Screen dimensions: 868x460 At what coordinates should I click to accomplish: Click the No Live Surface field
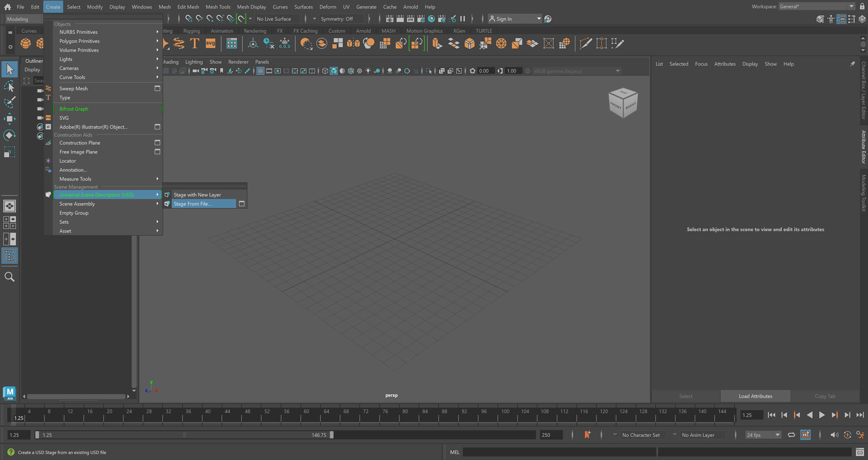276,19
